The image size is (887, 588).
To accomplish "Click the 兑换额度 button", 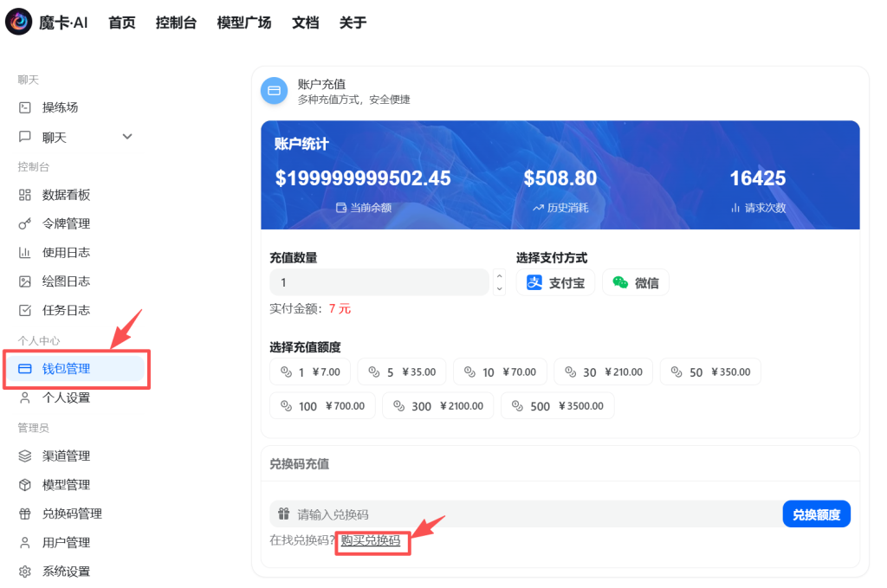I will coord(816,514).
